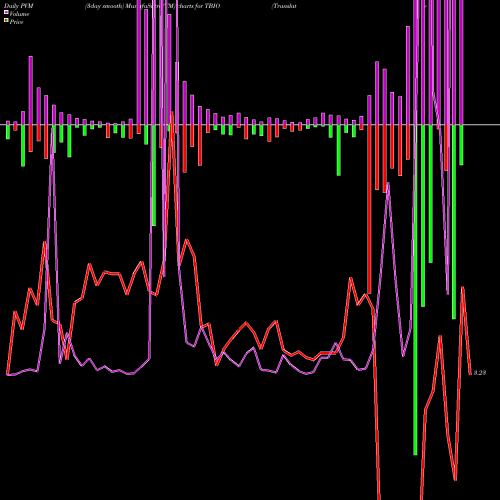The image size is (500, 500).
Task: Click the Daily PVM title text
Action: tap(19, 6)
